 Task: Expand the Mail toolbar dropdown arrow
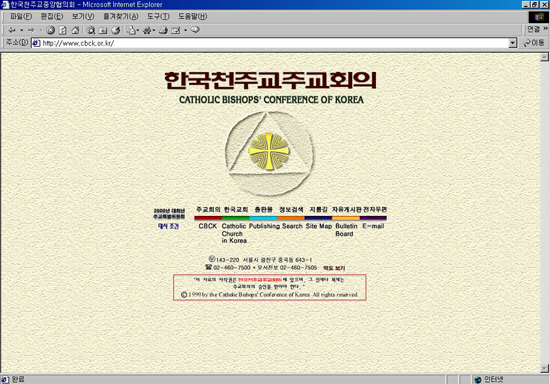[137, 31]
